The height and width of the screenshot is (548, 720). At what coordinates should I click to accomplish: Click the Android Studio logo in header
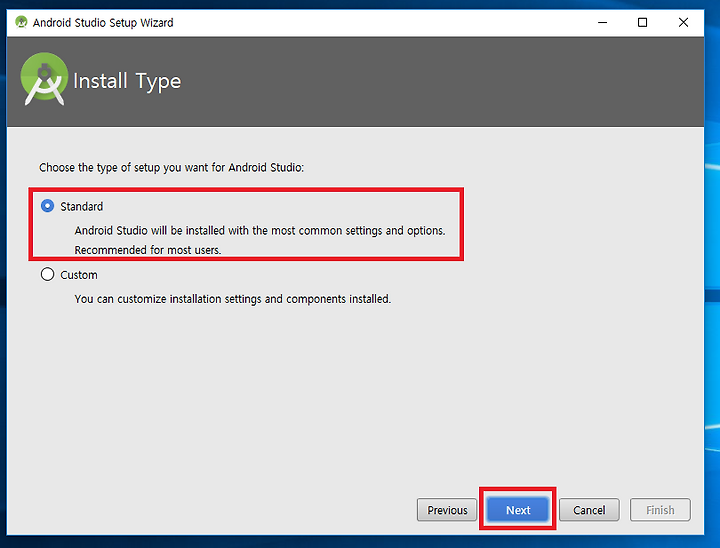tap(44, 79)
